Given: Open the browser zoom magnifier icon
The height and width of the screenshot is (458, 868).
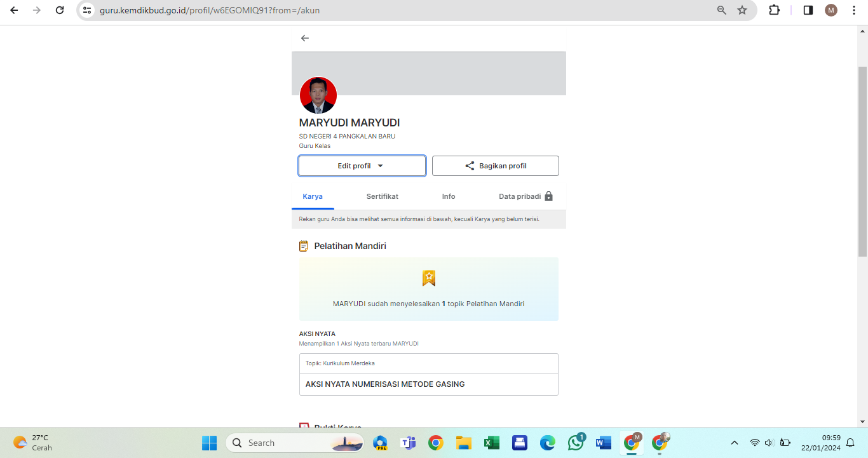Looking at the screenshot, I should click(x=721, y=10).
